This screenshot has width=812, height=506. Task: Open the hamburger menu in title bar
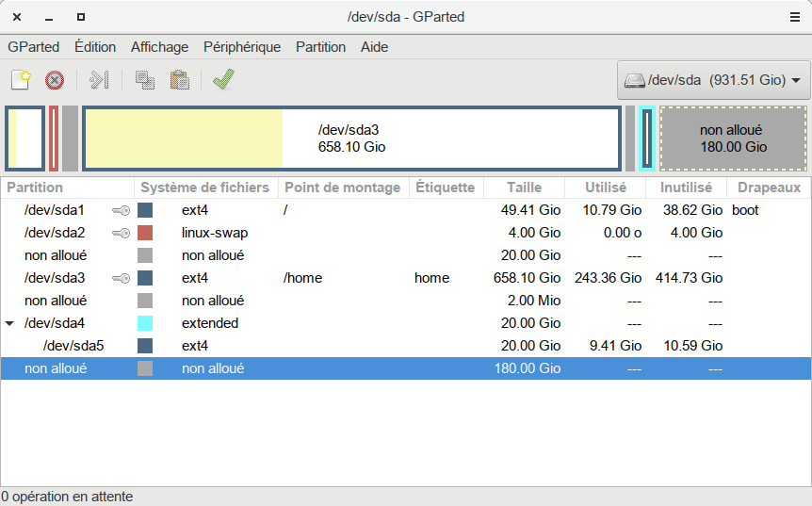tap(794, 17)
